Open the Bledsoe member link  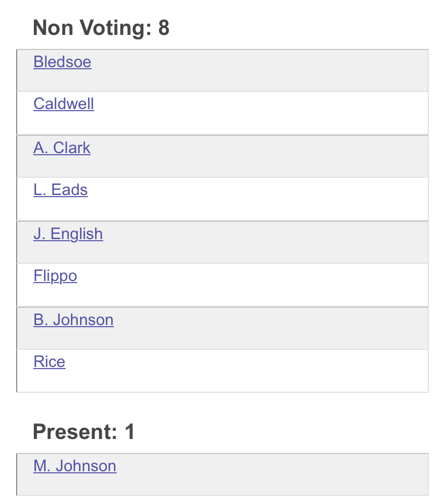[x=62, y=62]
